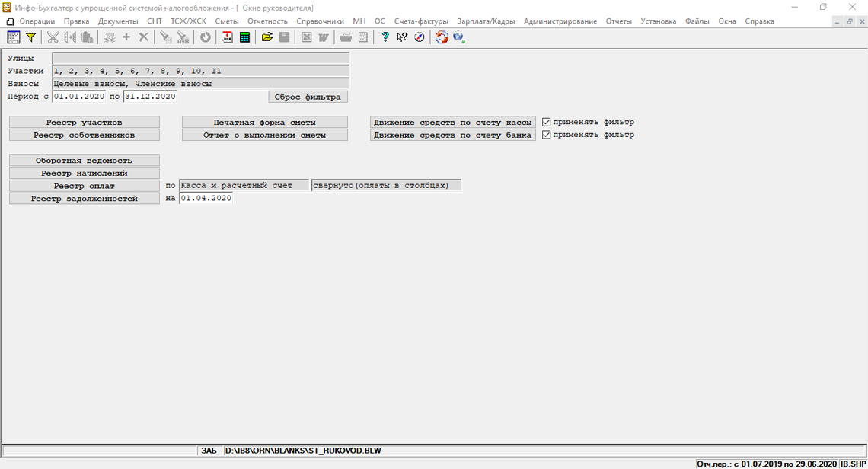Image resolution: width=868 pixels, height=469 pixels.
Task: Click the period end date field 31.12.2020
Action: [150, 97]
